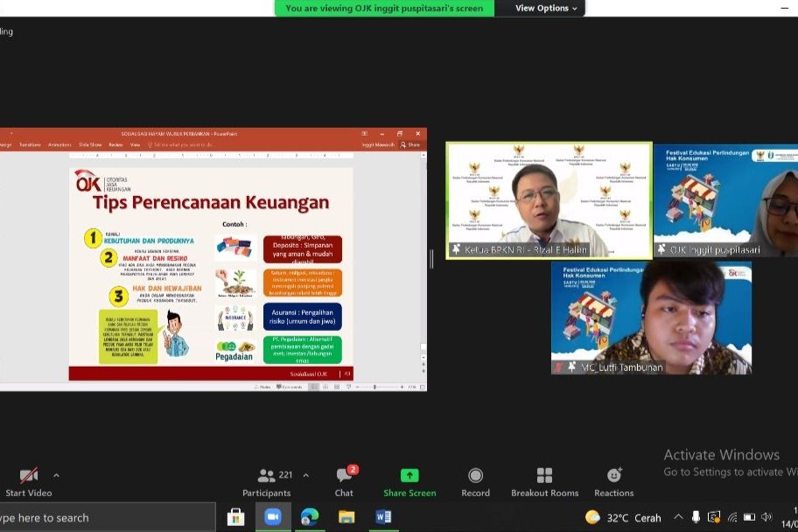Expand participants options caret beside 221

[x=306, y=475]
